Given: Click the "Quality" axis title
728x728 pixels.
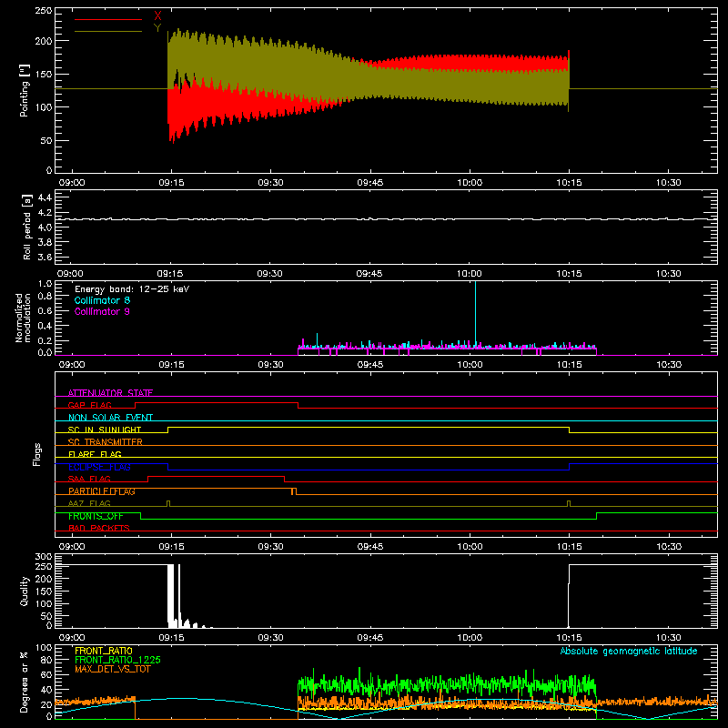Looking at the screenshot, I should (x=25, y=591).
